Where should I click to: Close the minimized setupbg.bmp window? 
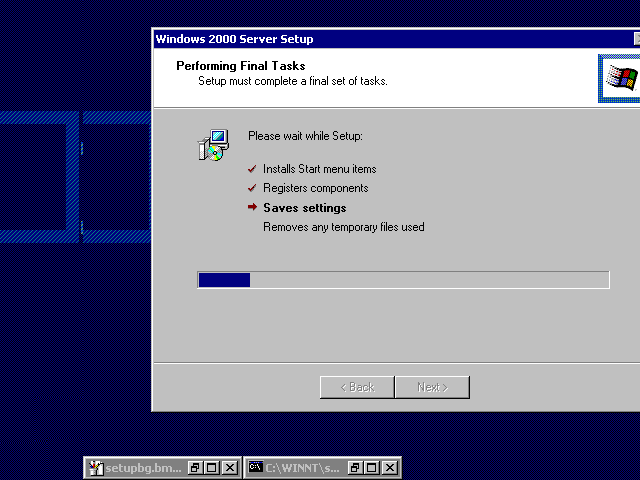tap(230, 467)
